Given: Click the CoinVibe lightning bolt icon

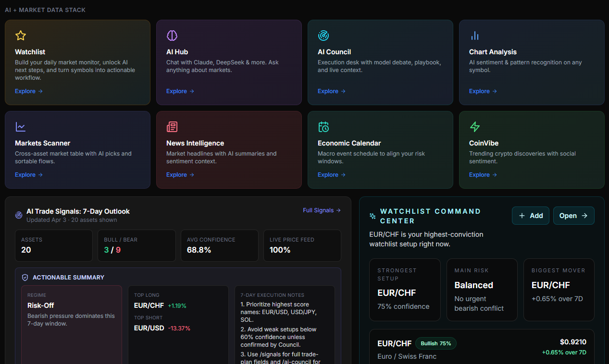Looking at the screenshot, I should tap(475, 127).
